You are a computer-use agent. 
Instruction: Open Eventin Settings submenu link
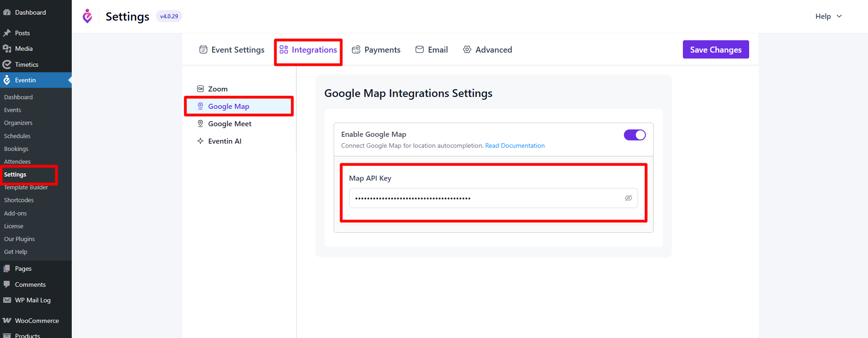coord(15,175)
